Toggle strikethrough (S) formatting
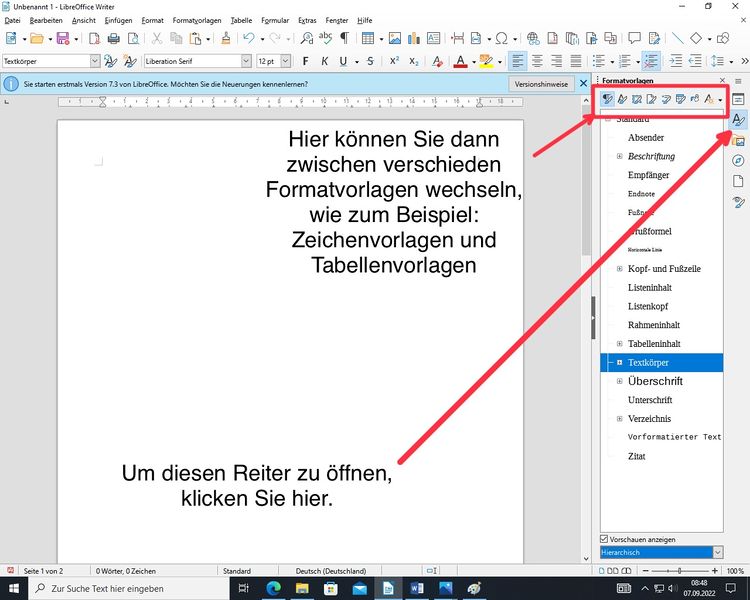Screen dimensions: 750x600 click(370, 61)
